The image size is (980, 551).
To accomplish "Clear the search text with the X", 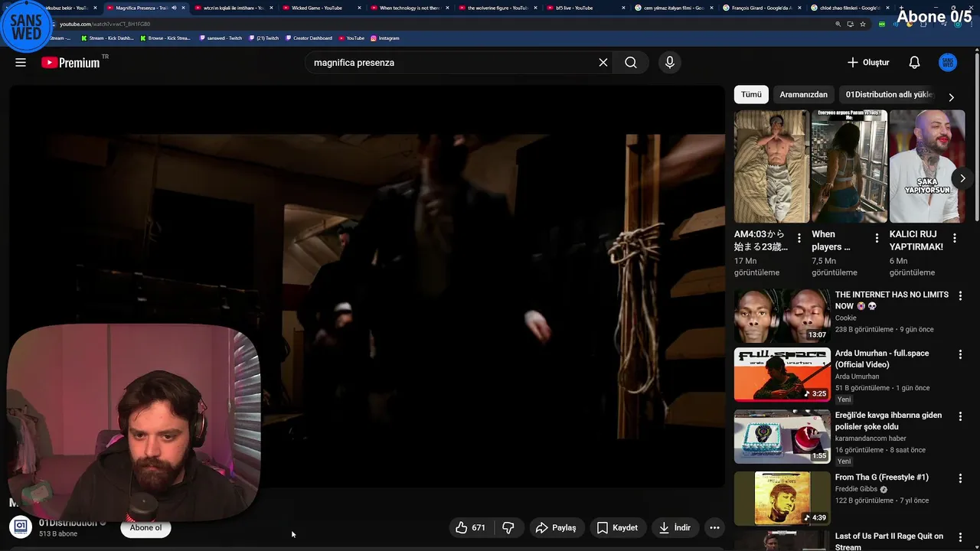I will (603, 63).
